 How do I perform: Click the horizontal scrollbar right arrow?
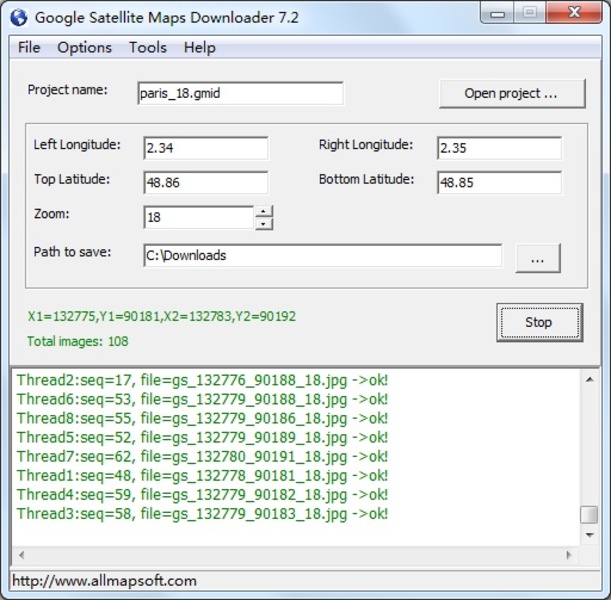(x=569, y=555)
